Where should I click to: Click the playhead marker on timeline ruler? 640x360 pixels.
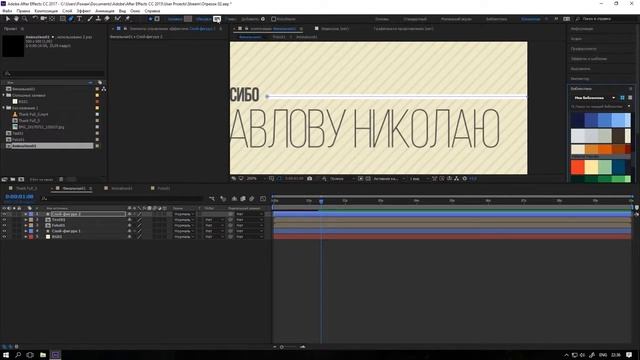click(x=321, y=201)
